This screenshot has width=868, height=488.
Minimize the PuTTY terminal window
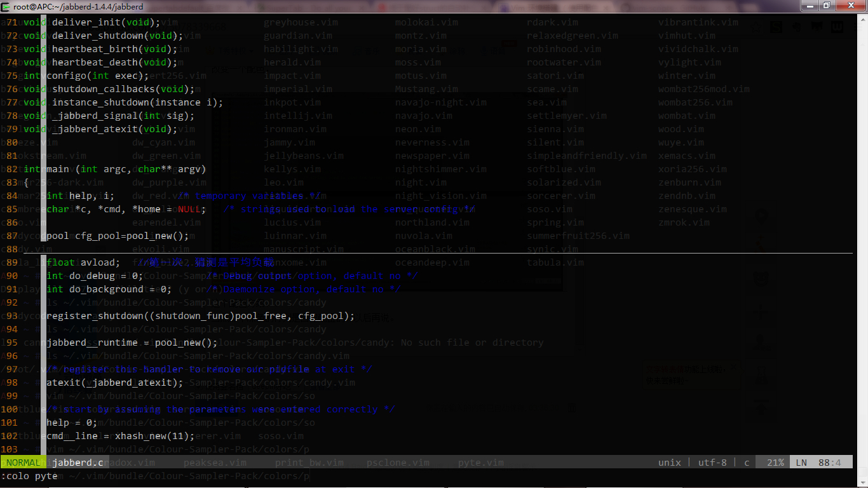click(x=809, y=6)
